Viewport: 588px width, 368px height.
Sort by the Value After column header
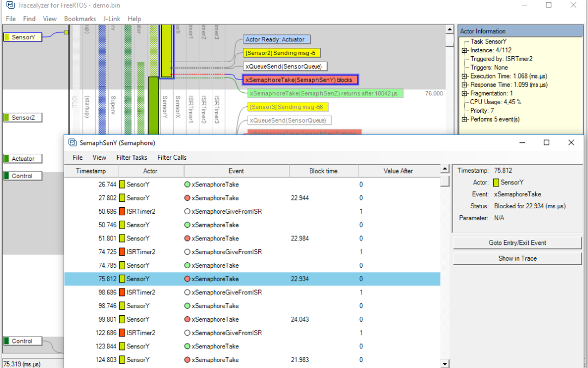[x=399, y=171]
